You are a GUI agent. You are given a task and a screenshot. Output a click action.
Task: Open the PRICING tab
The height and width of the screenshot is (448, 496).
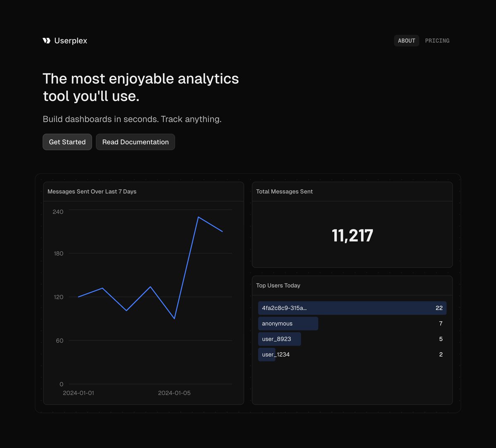pyautogui.click(x=437, y=41)
